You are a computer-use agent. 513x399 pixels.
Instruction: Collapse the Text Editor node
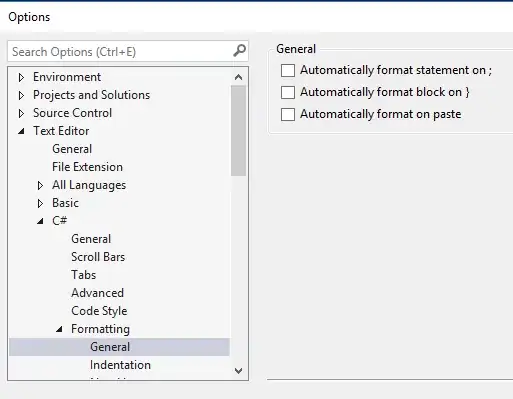click(x=21, y=131)
